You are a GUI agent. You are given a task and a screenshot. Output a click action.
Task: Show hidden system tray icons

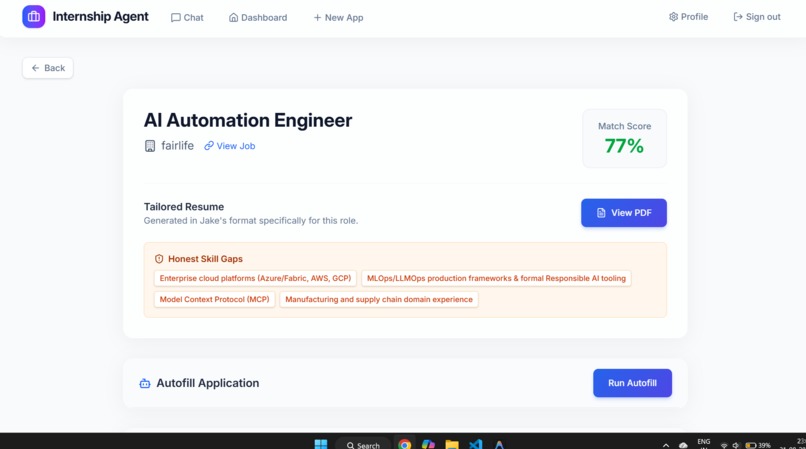coord(666,445)
